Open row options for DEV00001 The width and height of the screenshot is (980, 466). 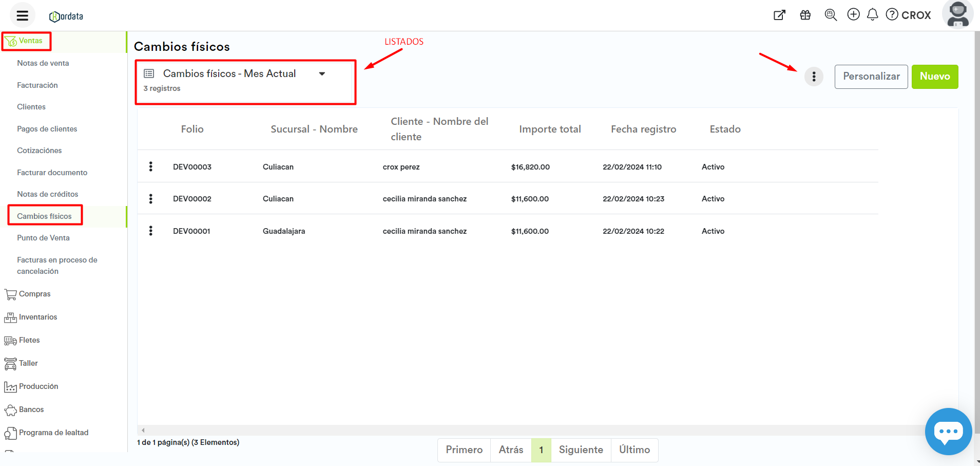coord(150,231)
